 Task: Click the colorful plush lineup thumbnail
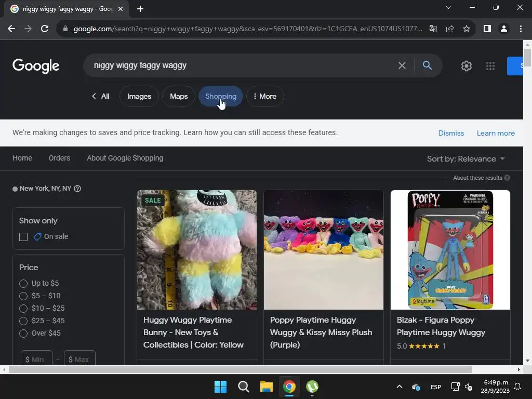(x=324, y=250)
